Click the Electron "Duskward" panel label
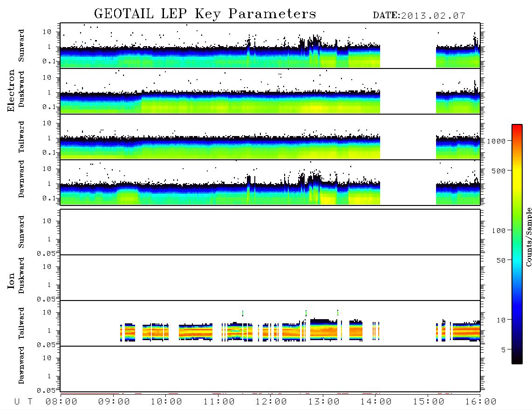This screenshot has height=410, width=532. 21,89
